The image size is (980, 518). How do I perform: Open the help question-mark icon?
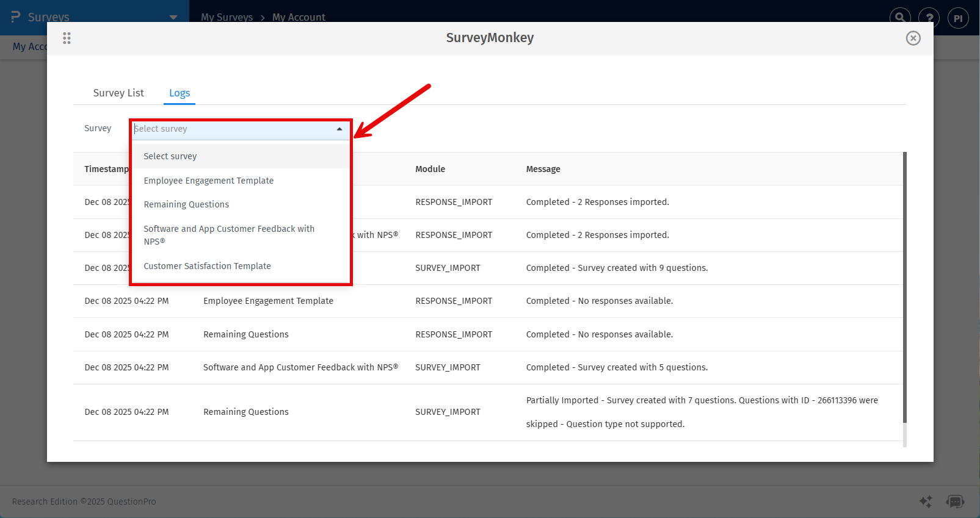pyautogui.click(x=929, y=18)
